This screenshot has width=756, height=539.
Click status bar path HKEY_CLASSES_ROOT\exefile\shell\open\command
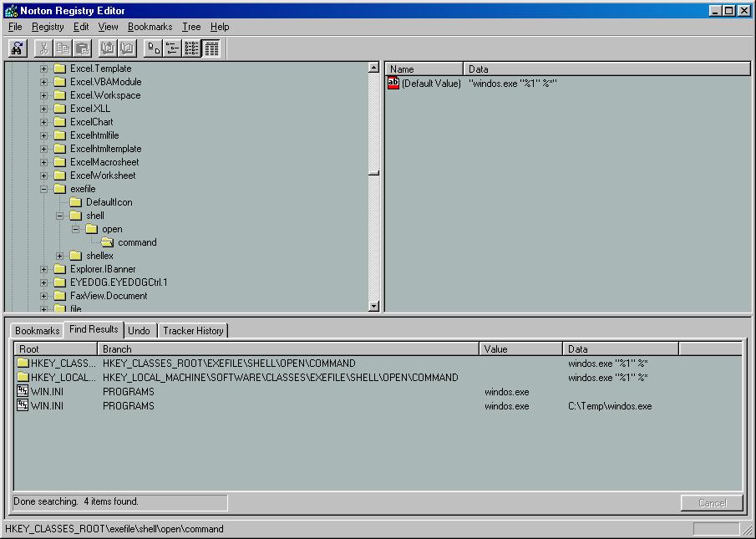click(x=114, y=529)
